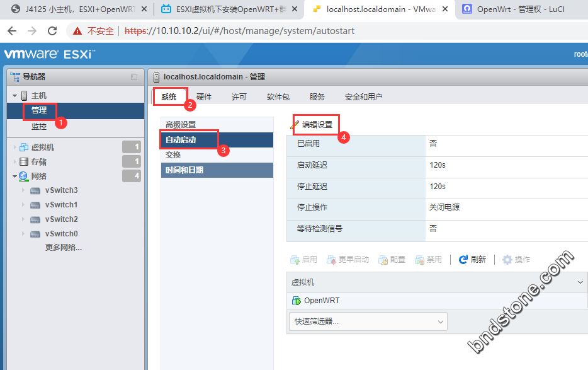Switch to the 安全和用户 tab

tap(363, 97)
